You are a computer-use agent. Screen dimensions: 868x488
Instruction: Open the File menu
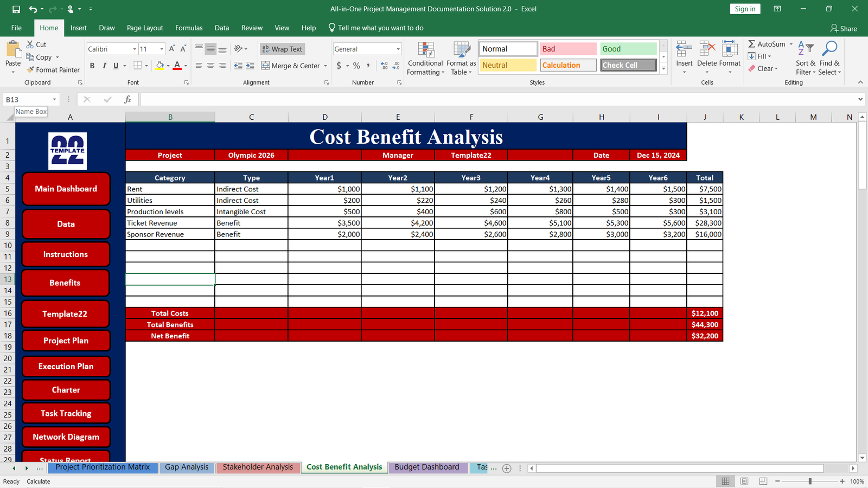tap(17, 28)
